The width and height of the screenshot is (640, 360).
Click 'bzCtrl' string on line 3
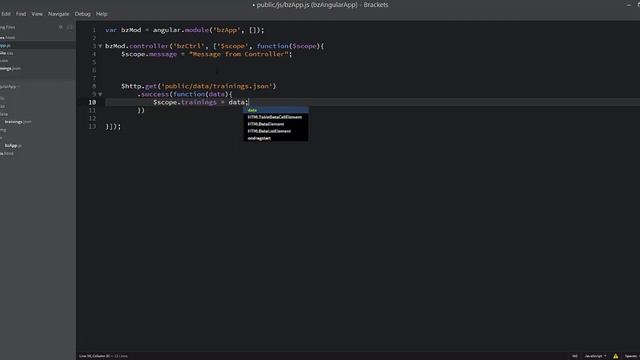click(x=189, y=46)
